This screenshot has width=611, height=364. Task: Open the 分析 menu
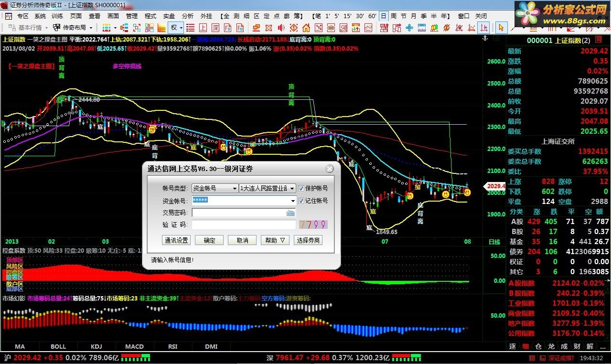point(188,16)
